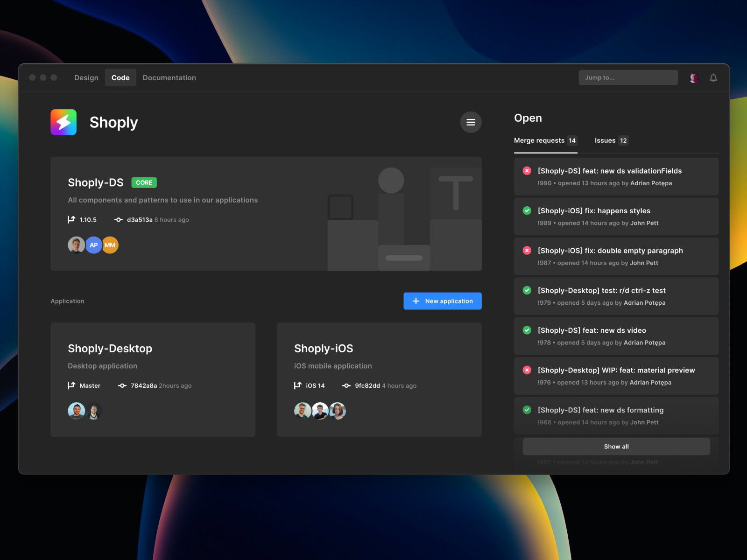Open merge request fix: happens styles

(x=616, y=217)
